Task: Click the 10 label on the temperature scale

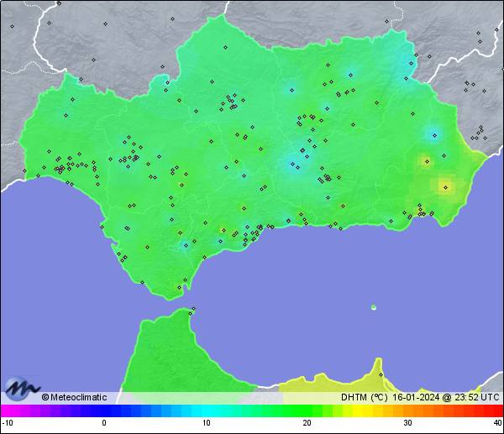Action: point(207,423)
